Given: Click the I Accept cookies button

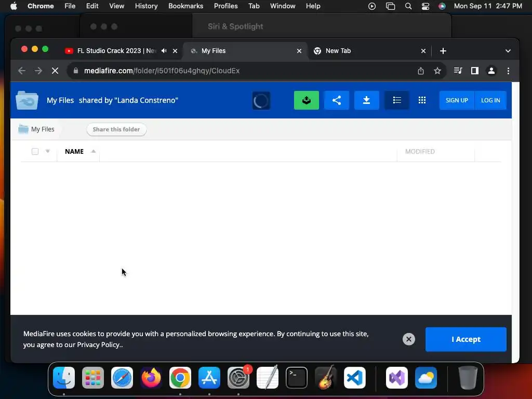Looking at the screenshot, I should [466, 339].
